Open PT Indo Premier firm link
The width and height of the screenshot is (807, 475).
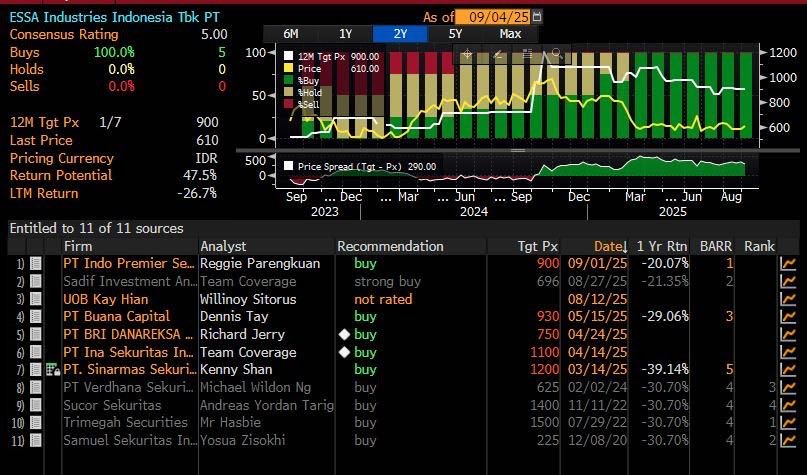click(129, 263)
